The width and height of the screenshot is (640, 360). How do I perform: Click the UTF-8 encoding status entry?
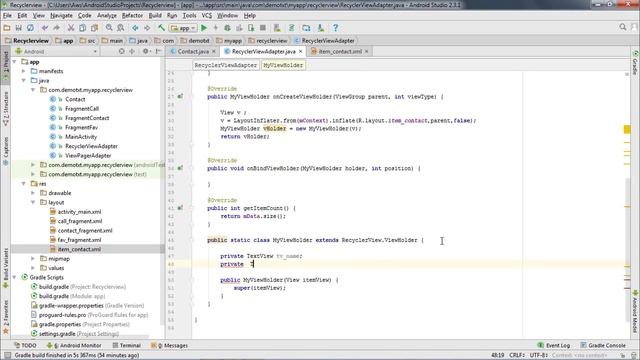[x=538, y=355]
